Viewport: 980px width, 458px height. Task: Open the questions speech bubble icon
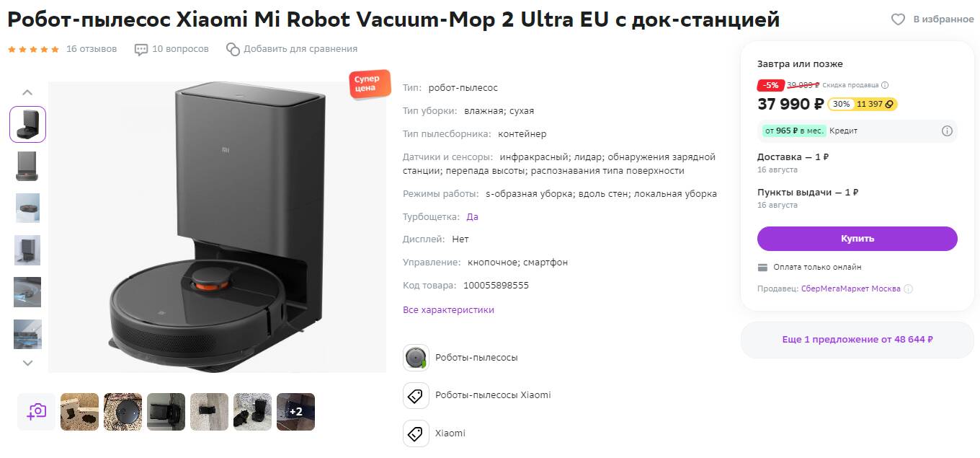click(141, 49)
